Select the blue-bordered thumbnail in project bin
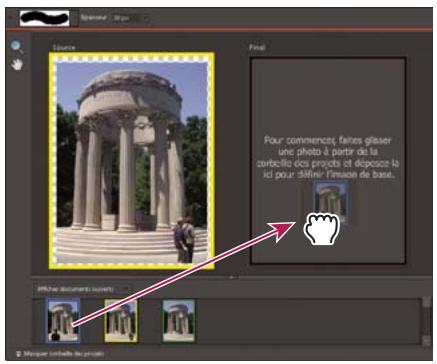Image resolution: width=437 pixels, height=364 pixels. pyautogui.click(x=63, y=320)
